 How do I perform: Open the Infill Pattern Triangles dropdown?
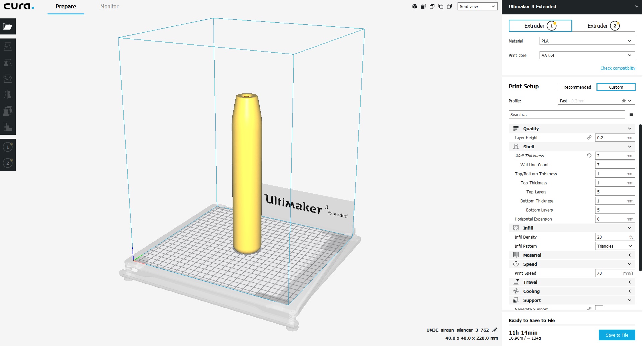[x=615, y=246]
